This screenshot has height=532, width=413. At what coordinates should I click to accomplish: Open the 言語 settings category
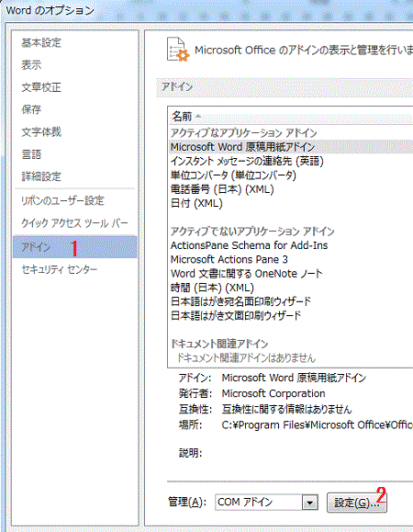click(31, 154)
